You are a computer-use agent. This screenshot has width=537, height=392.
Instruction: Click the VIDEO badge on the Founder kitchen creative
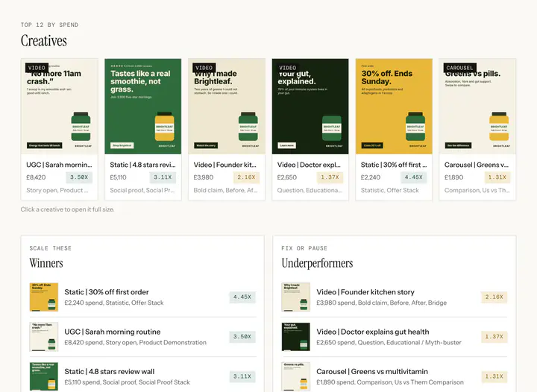pyautogui.click(x=204, y=68)
